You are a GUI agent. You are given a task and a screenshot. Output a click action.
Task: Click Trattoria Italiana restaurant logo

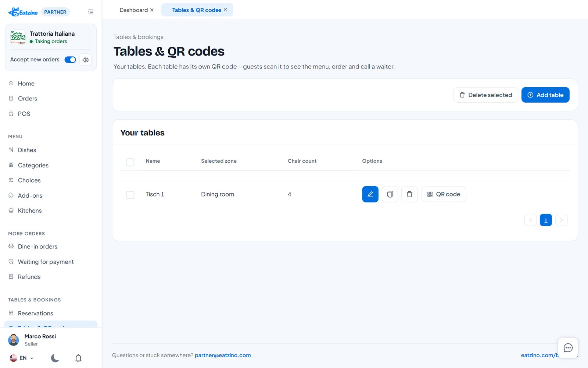(x=18, y=37)
